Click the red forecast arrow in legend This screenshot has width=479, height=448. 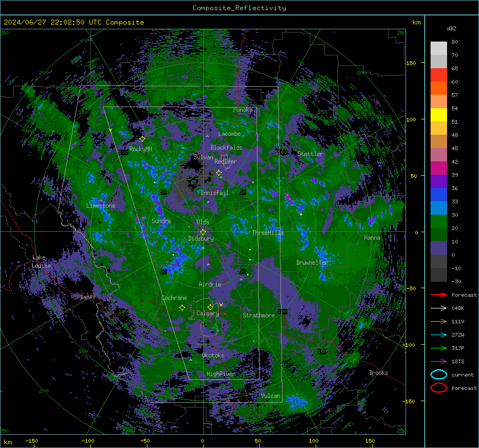[x=439, y=295]
